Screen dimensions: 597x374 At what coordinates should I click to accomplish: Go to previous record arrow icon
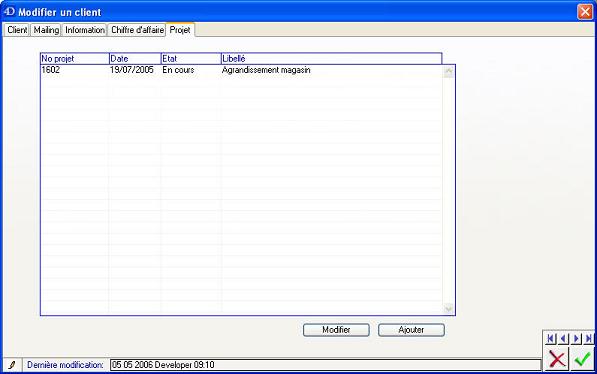pos(563,338)
